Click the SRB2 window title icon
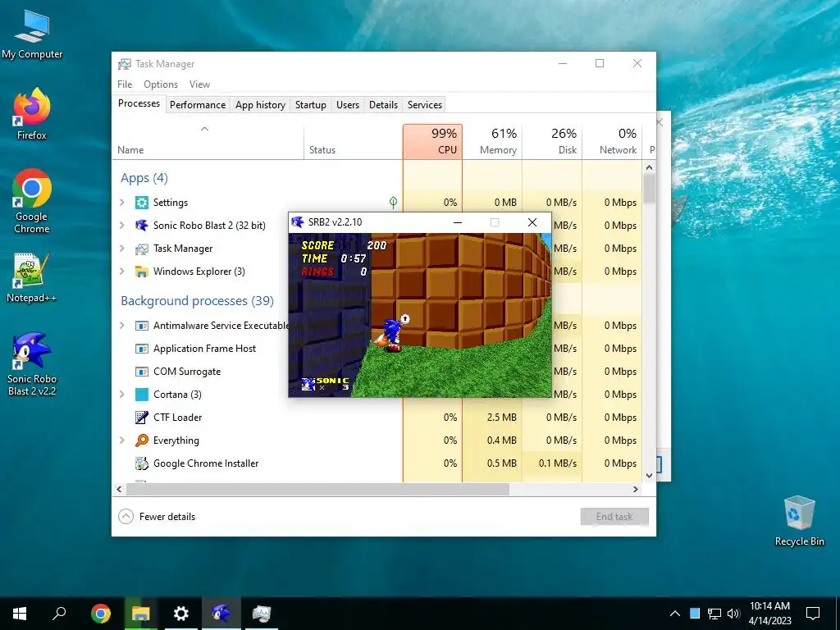 (298, 221)
